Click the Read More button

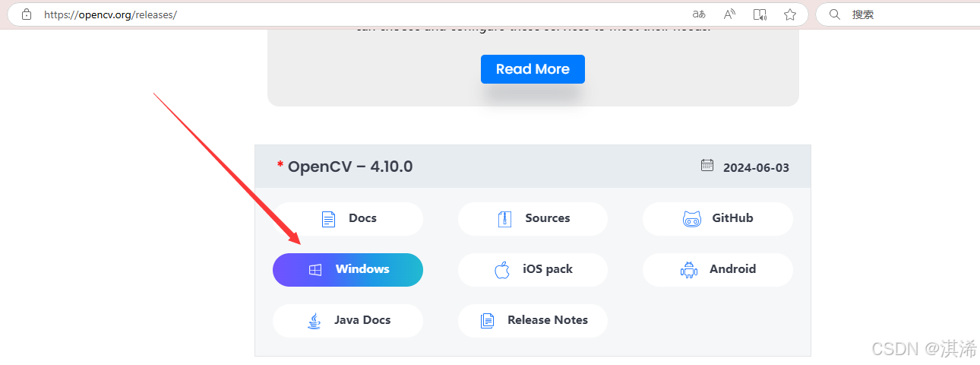[x=533, y=69]
